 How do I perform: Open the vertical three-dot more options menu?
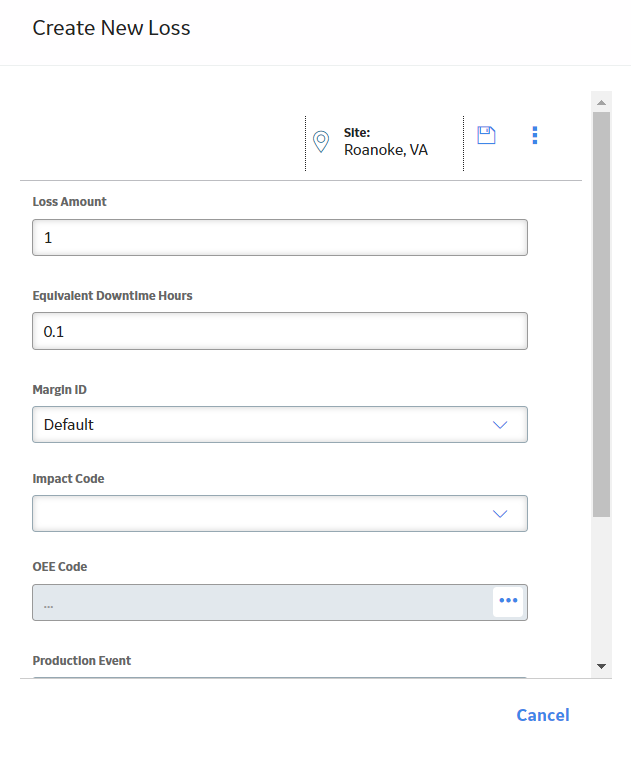pos(535,135)
